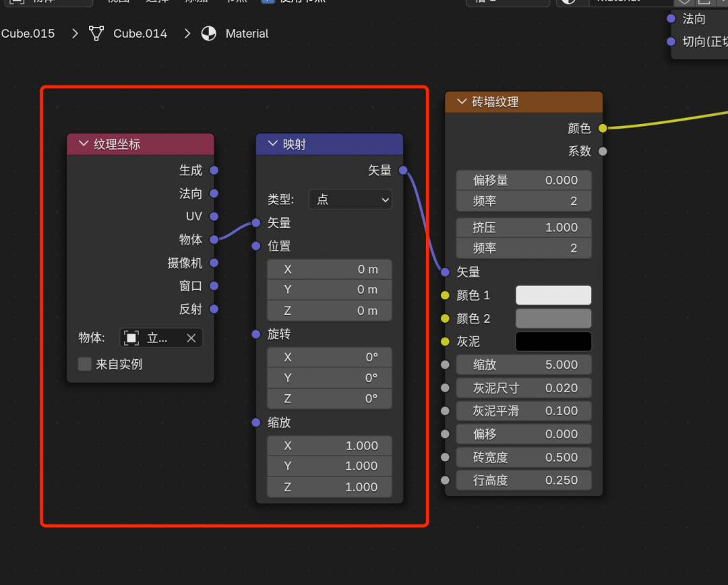728x585 pixels.
Task: Collapse the 纹理坐标 node
Action: pyautogui.click(x=84, y=144)
